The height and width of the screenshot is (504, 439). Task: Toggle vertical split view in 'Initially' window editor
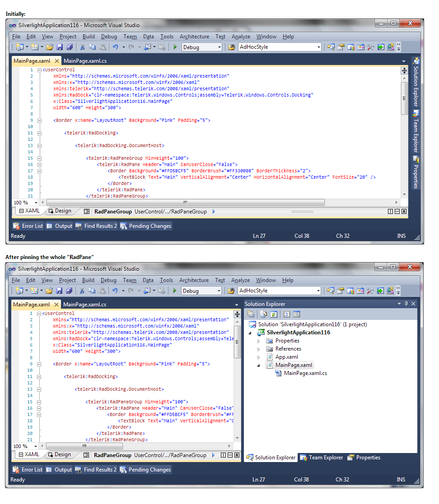pyautogui.click(x=390, y=212)
